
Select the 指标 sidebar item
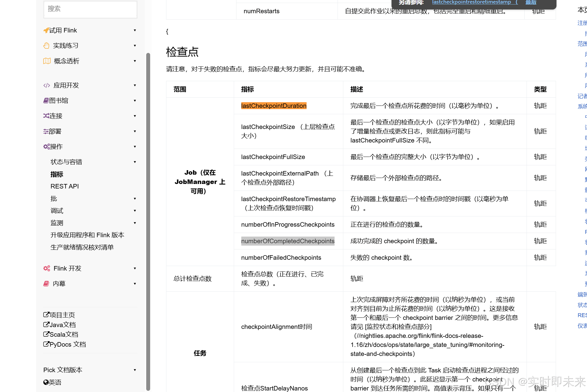pos(57,174)
